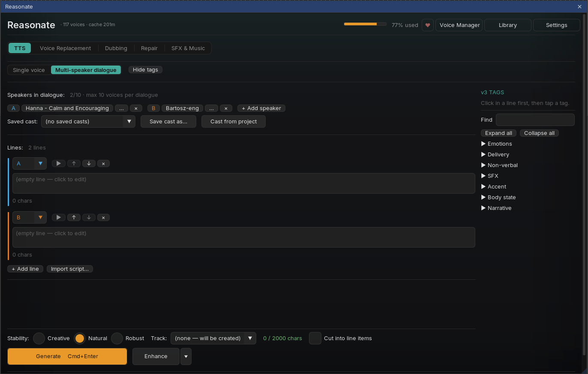
Task: Close the Reasonate window
Action: pyautogui.click(x=580, y=6)
